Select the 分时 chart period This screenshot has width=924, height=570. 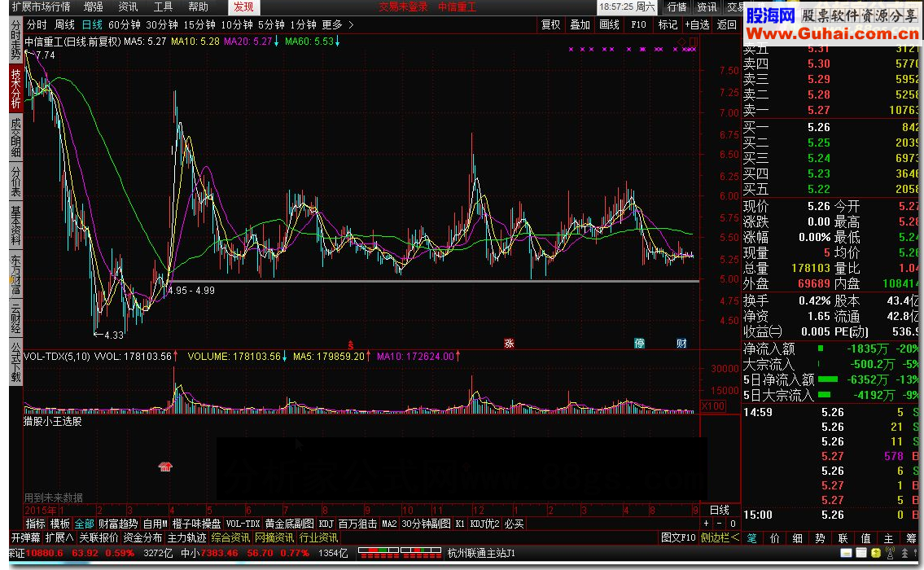[x=37, y=24]
